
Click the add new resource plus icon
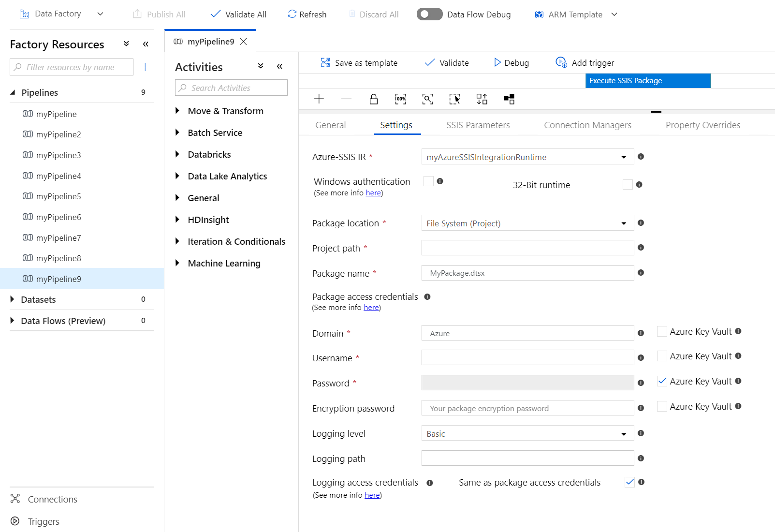point(145,67)
